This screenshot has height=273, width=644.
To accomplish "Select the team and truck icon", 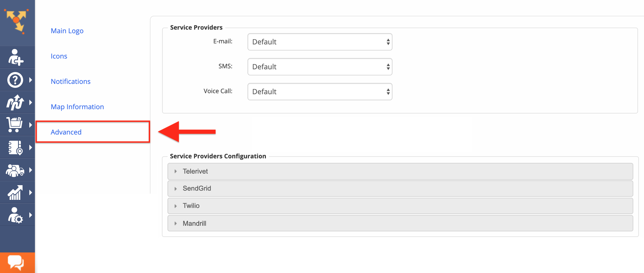I will pyautogui.click(x=15, y=170).
